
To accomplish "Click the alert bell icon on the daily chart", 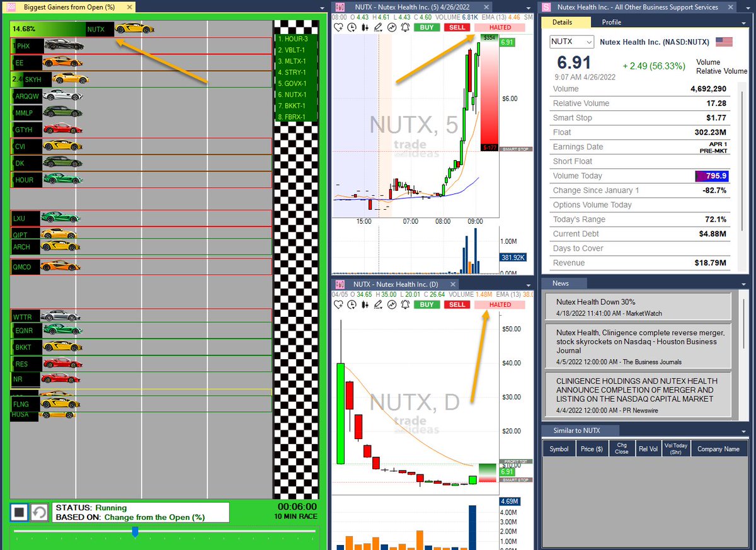I will point(404,305).
